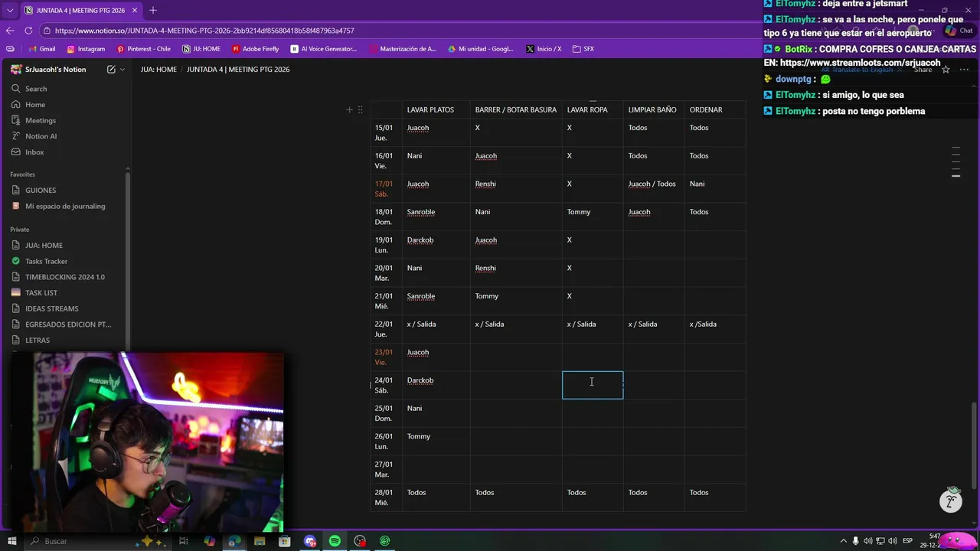Select the BARRER / BOTAR BASURA column header
This screenshot has height=551, width=980.
coord(515,110)
